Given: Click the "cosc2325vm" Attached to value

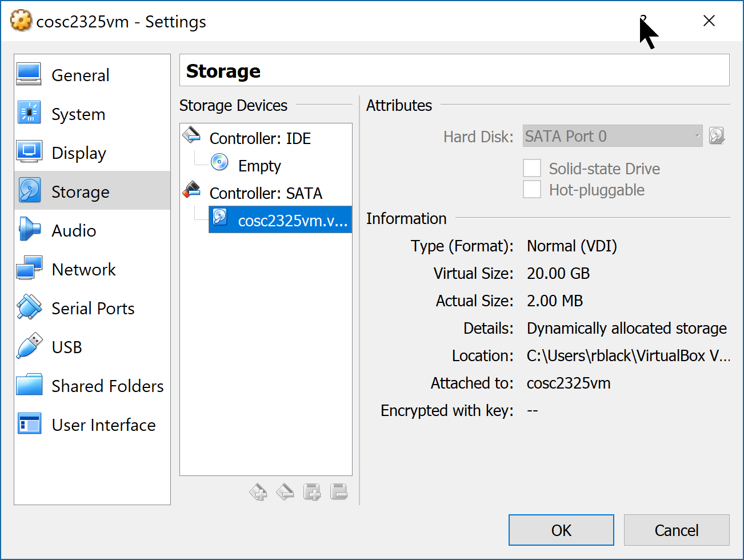Looking at the screenshot, I should tap(569, 383).
